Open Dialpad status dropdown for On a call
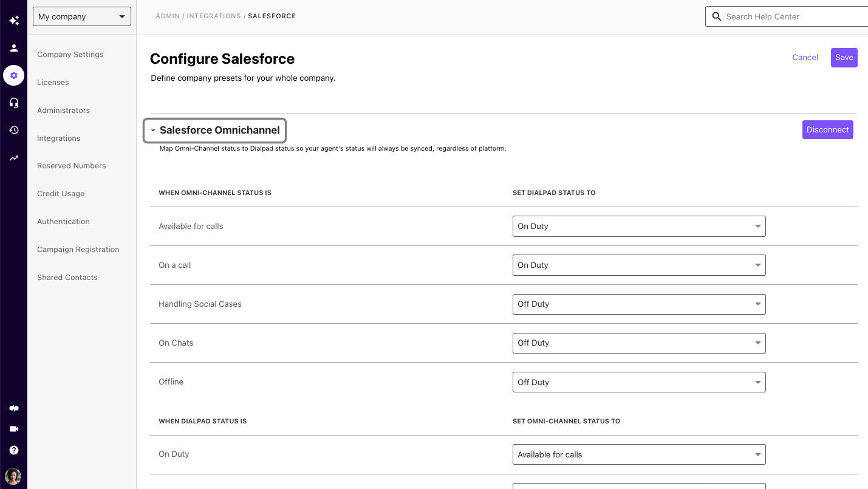868x489 pixels. click(639, 265)
